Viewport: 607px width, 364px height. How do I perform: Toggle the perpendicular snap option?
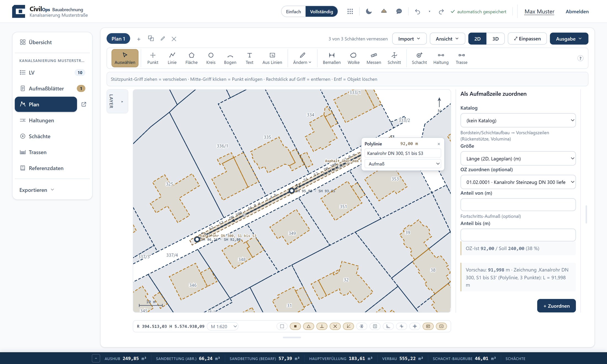pyautogui.click(x=322, y=326)
